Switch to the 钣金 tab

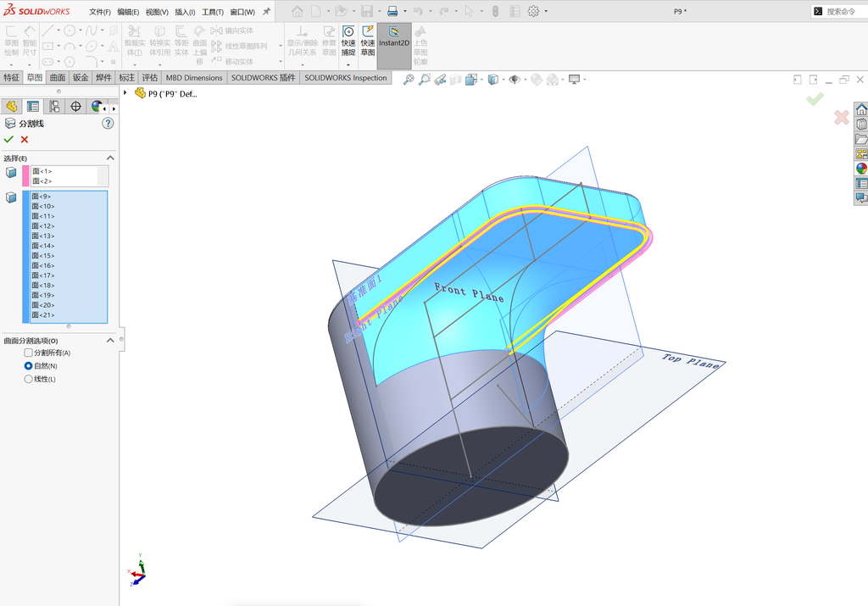pyautogui.click(x=81, y=77)
